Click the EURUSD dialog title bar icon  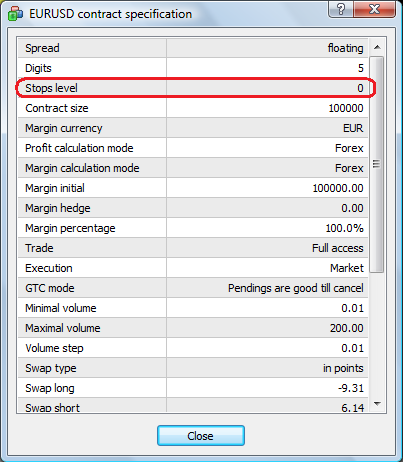[x=15, y=14]
